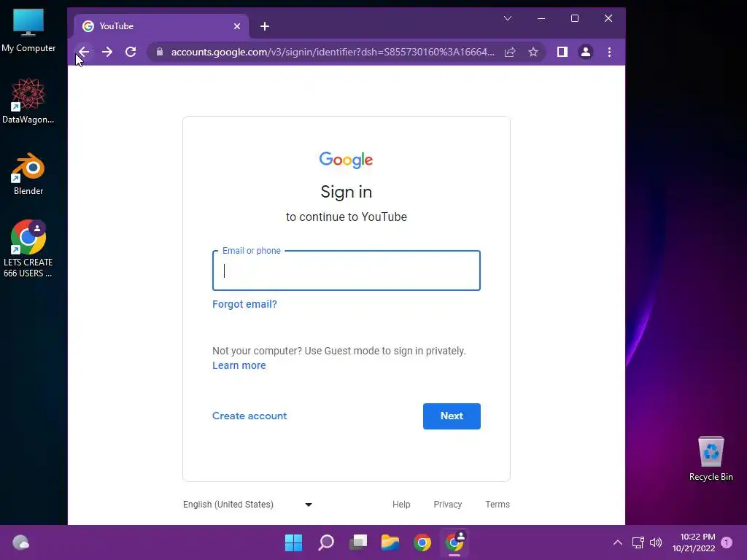The image size is (747, 560).
Task: Open the volume speaker tray icon
Action: (656, 542)
